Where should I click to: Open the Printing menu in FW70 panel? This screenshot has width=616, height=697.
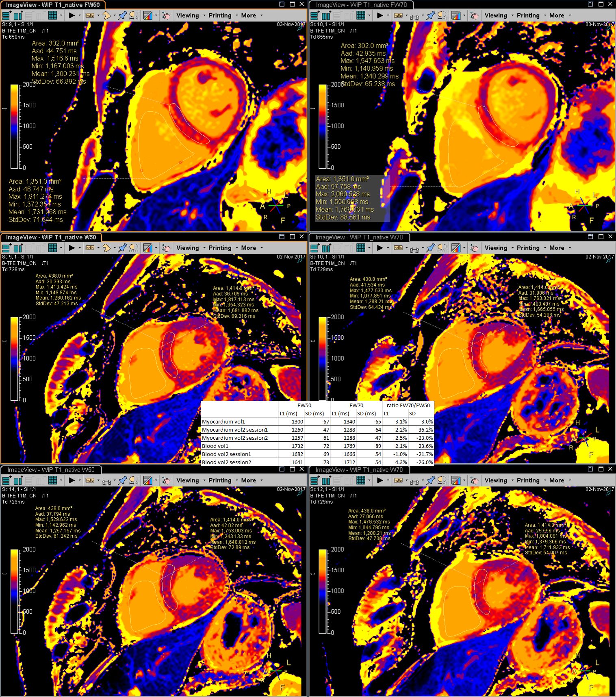(528, 15)
